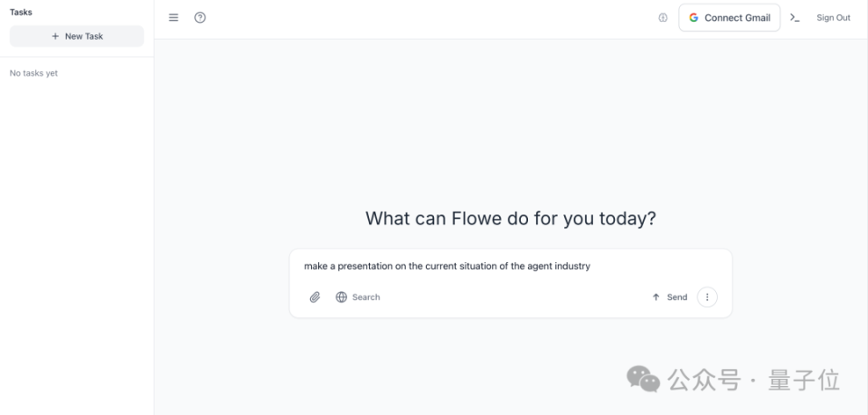The height and width of the screenshot is (415, 868).
Task: Click the WeChat logo watermark
Action: coord(643,379)
